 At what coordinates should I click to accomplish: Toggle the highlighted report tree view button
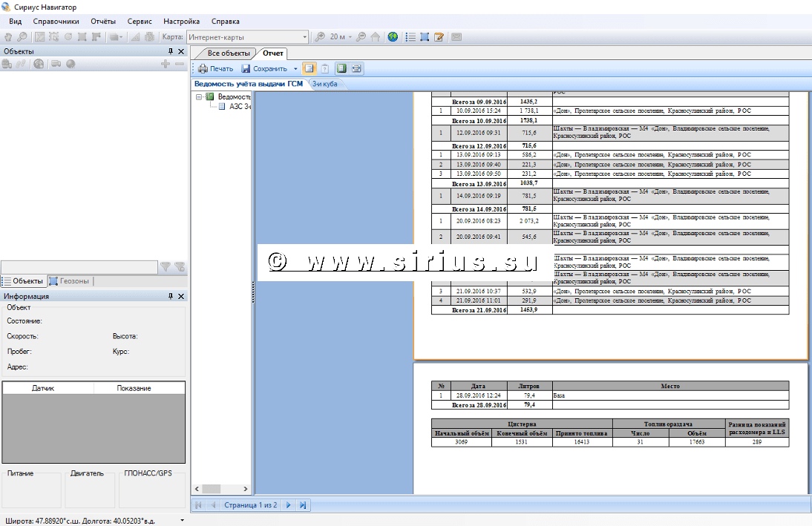pyautogui.click(x=309, y=68)
